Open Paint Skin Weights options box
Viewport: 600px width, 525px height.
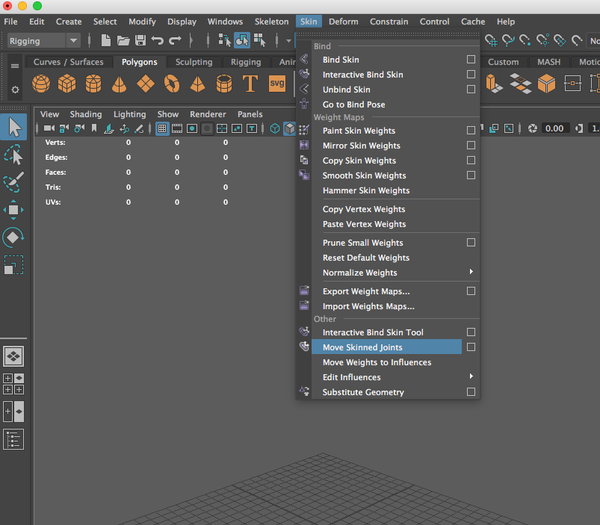(471, 130)
